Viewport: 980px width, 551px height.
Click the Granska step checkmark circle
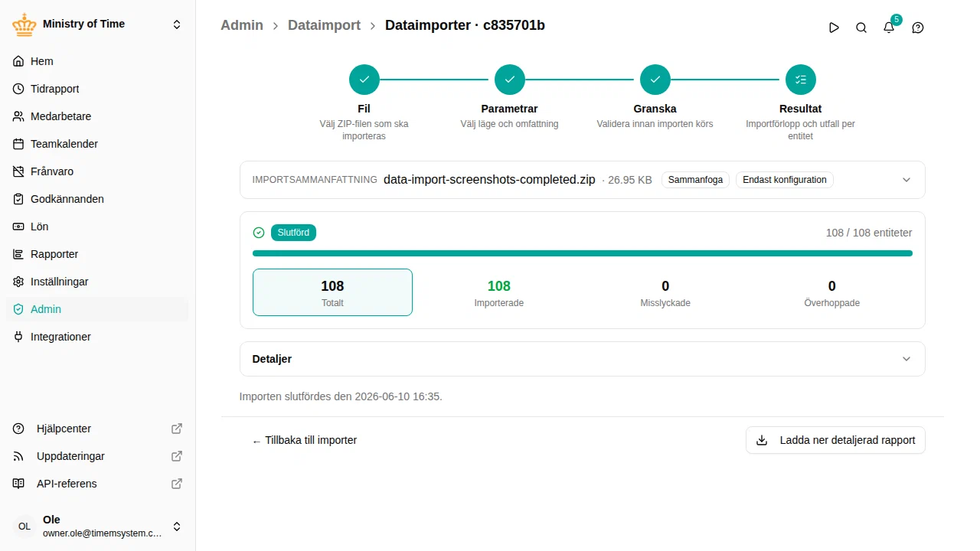[655, 80]
